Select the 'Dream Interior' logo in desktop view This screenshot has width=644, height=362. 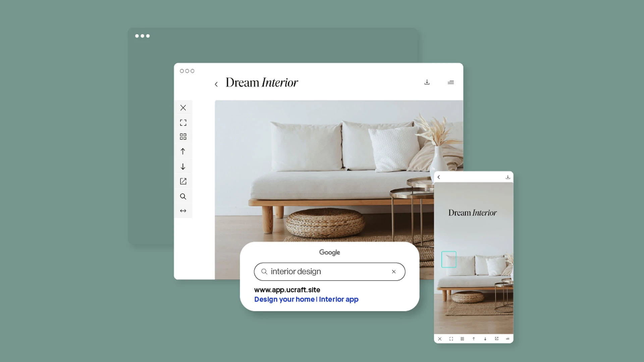[x=262, y=83]
